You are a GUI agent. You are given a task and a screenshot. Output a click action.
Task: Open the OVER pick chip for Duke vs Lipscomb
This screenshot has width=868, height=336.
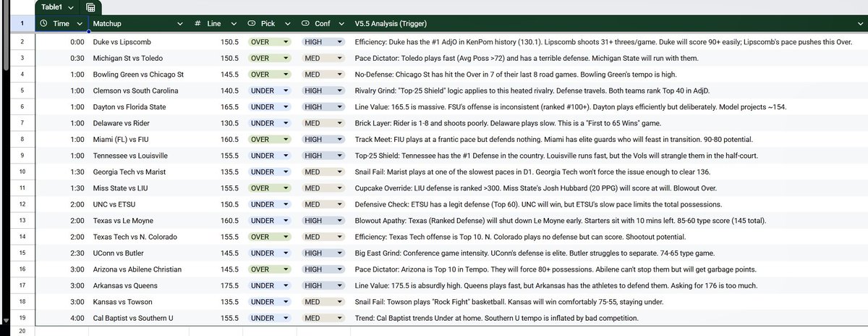coord(269,42)
